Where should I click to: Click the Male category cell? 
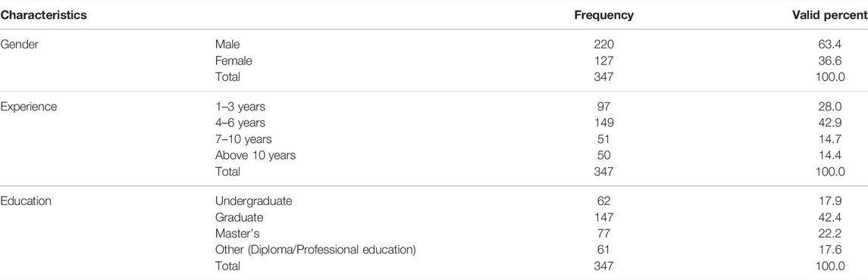pyautogui.click(x=227, y=44)
